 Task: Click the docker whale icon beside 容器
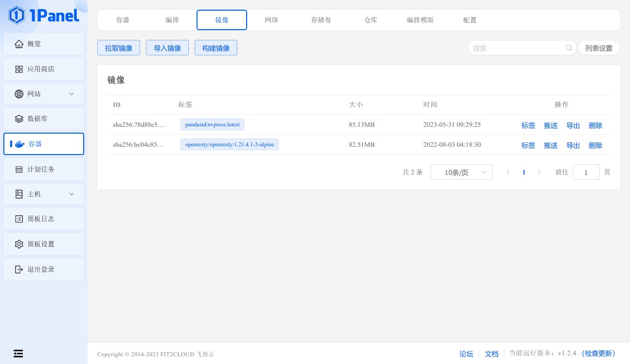click(x=19, y=144)
